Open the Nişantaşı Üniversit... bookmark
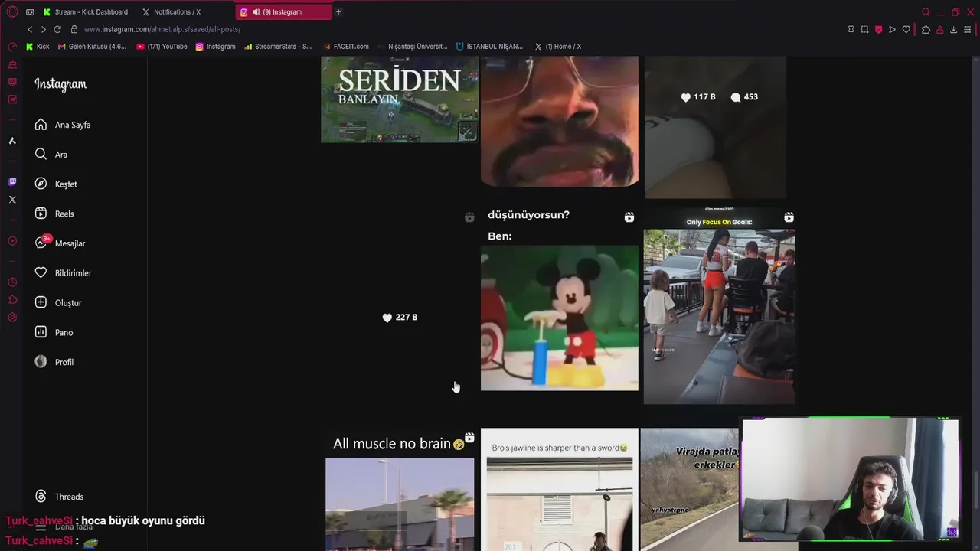 pos(413,47)
